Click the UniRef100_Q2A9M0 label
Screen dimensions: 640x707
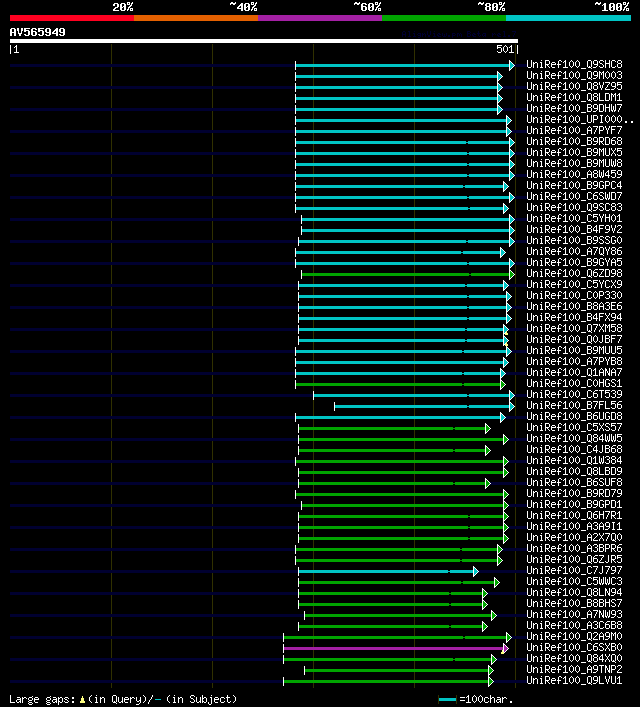click(x=574, y=637)
